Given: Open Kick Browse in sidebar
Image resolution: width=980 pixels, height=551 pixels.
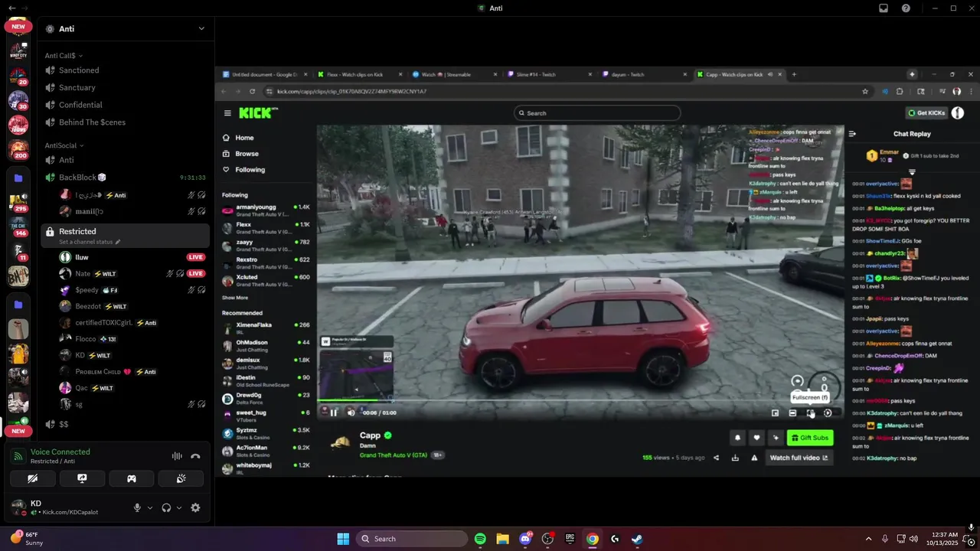Looking at the screenshot, I should click(x=240, y=154).
